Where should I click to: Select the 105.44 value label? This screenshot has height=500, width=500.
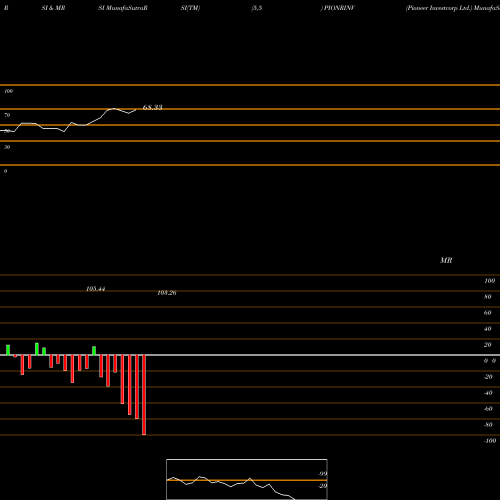click(96, 289)
